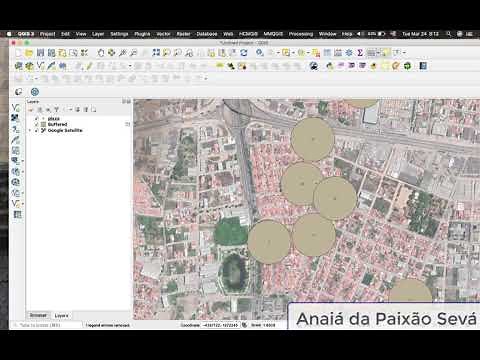The height and width of the screenshot is (360, 480).
Task: Add a vector layer from the left sidebar
Action: click(x=15, y=107)
